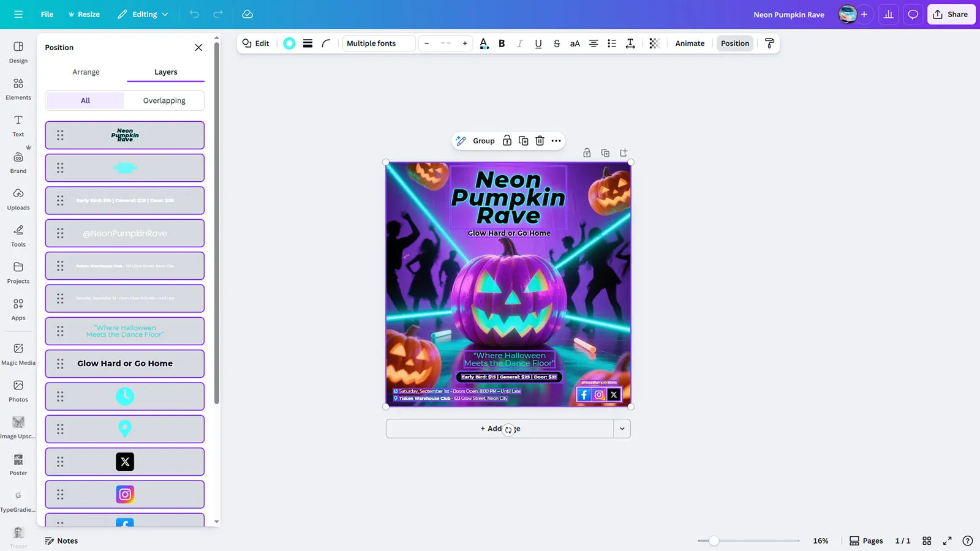Open the grid view icon in footer
The image size is (980, 551).
[x=927, y=541]
